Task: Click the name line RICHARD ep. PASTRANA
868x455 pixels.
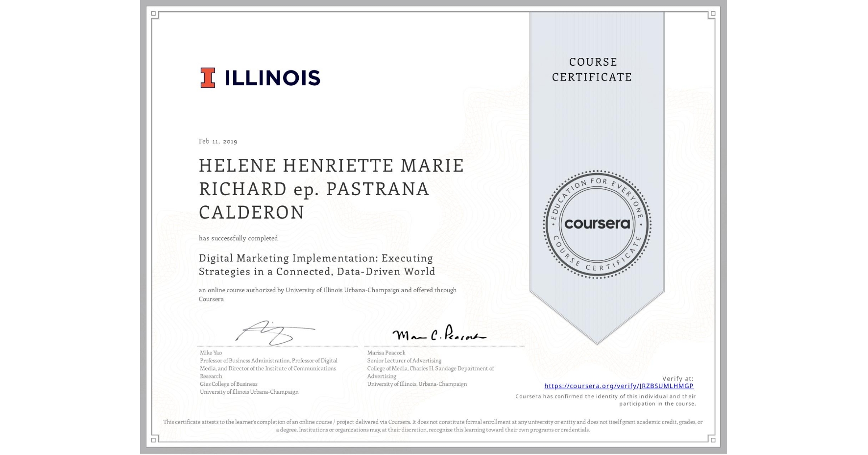Action: [x=314, y=189]
